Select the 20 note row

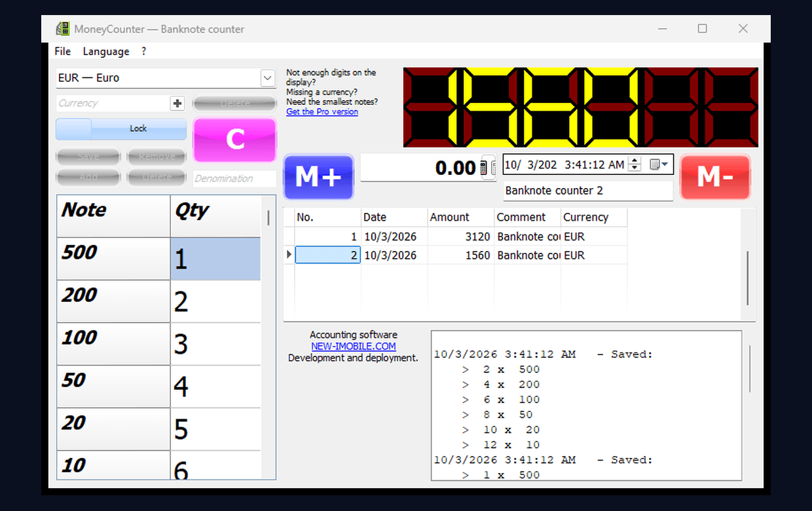point(113,429)
